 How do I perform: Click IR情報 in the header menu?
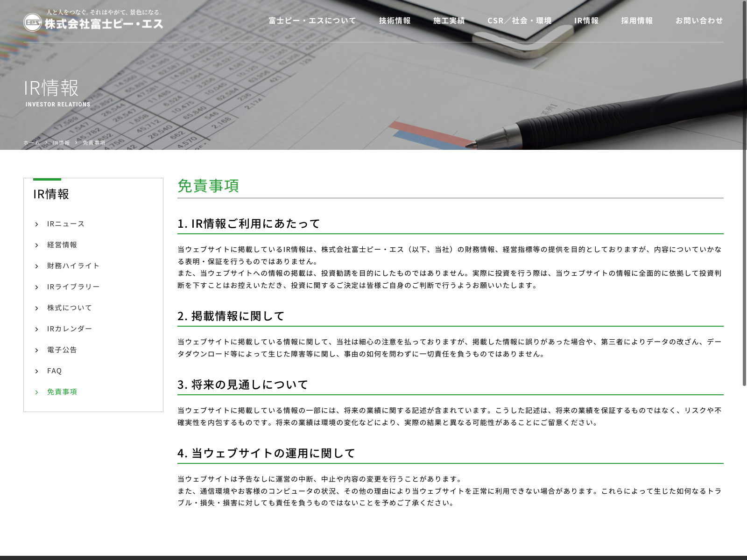pyautogui.click(x=586, y=21)
